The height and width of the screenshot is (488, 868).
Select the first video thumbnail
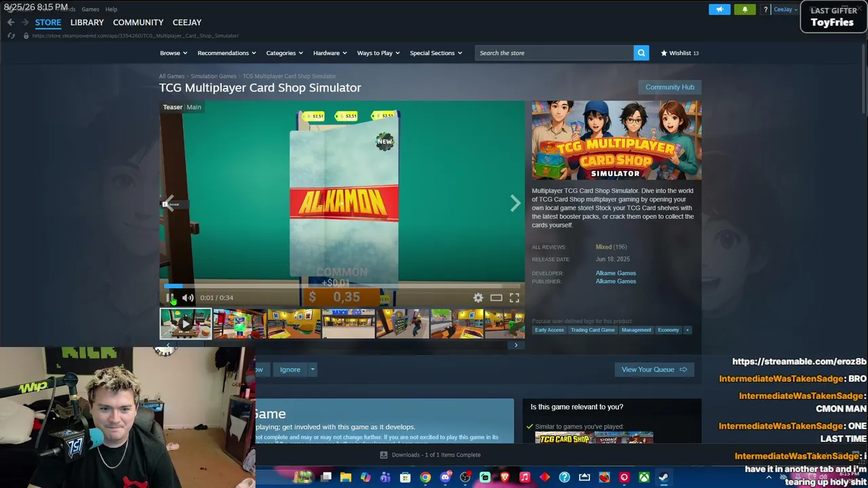(x=186, y=323)
